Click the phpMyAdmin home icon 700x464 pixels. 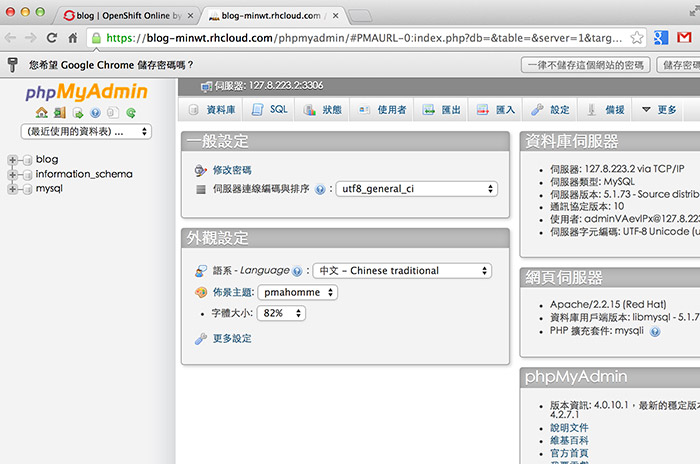coord(42,113)
